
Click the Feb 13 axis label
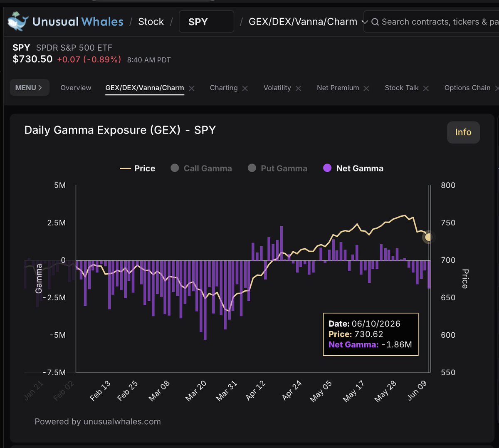coord(100,391)
